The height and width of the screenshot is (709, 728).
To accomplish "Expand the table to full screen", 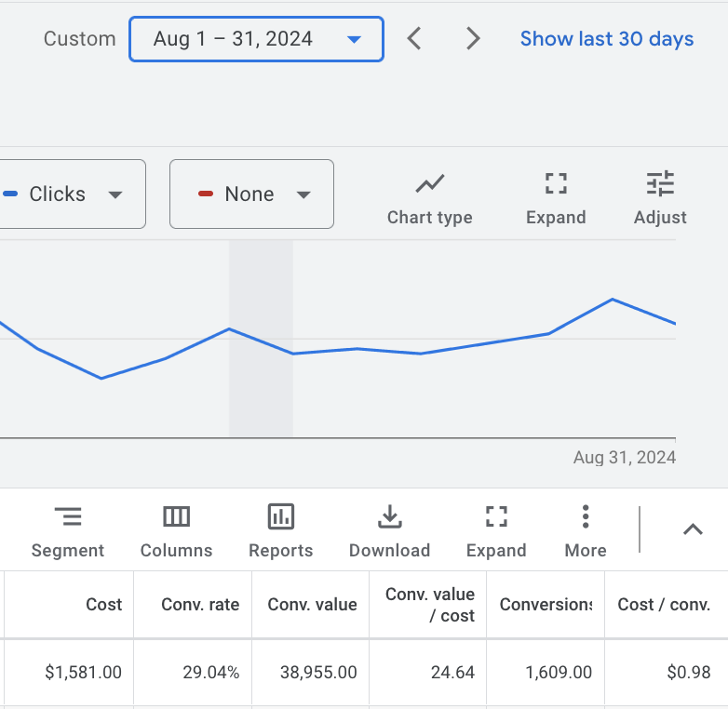I will (x=496, y=531).
